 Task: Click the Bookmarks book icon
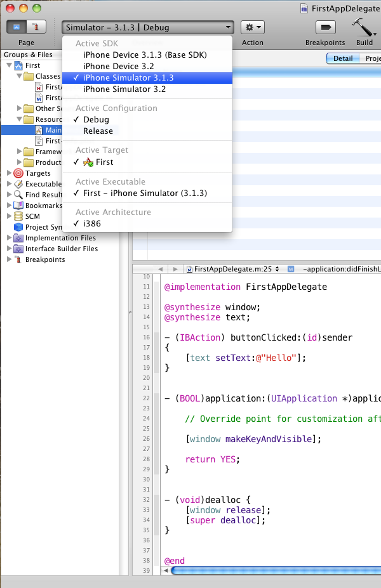[x=18, y=206]
